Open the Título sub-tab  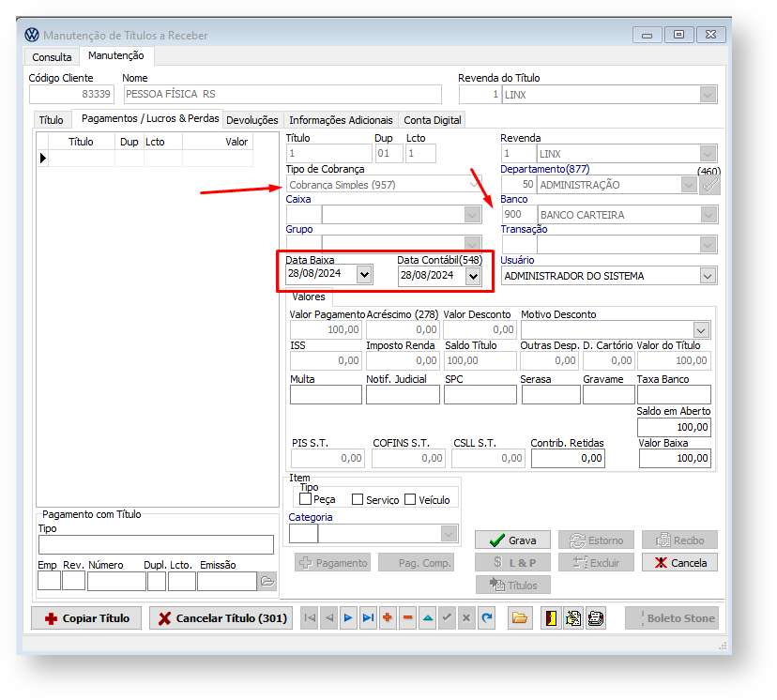click(51, 120)
